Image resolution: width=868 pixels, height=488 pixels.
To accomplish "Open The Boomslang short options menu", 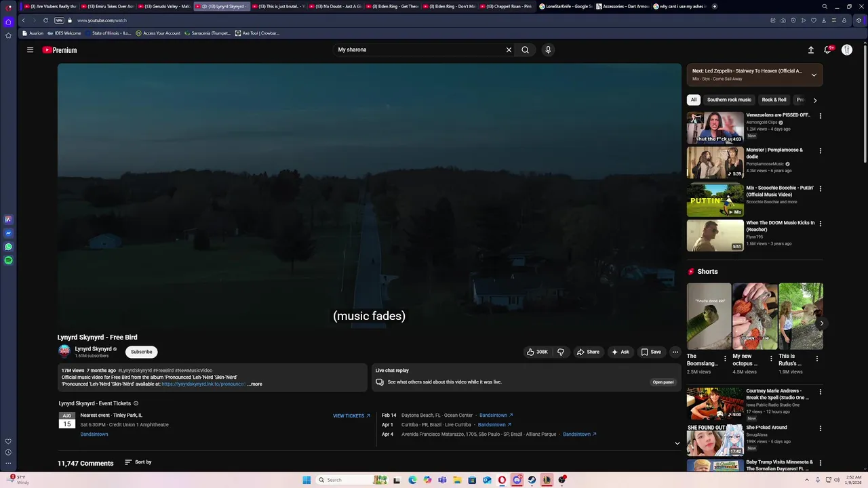I will (725, 359).
